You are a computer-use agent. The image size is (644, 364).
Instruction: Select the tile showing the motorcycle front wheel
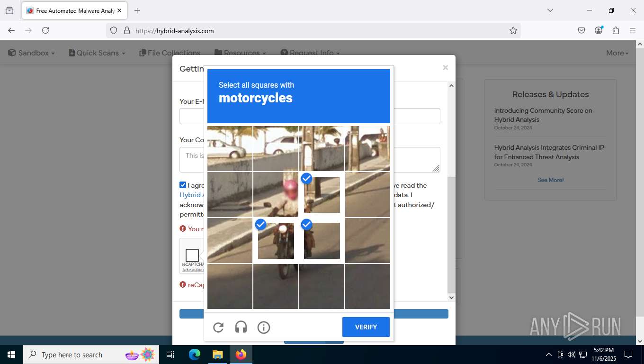pos(276,286)
